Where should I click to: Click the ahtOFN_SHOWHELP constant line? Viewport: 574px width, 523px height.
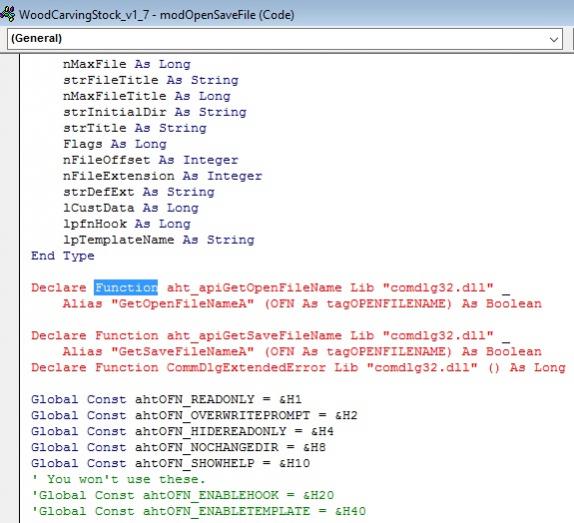[171, 463]
